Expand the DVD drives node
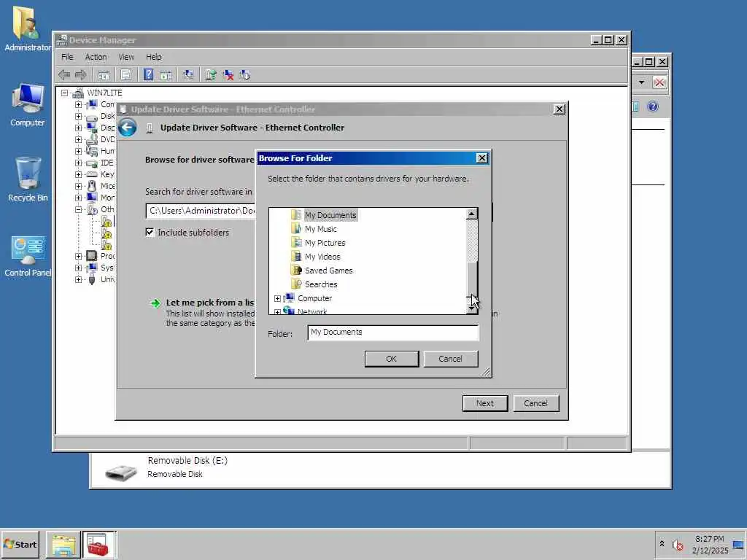The width and height of the screenshot is (747, 560). click(78, 139)
